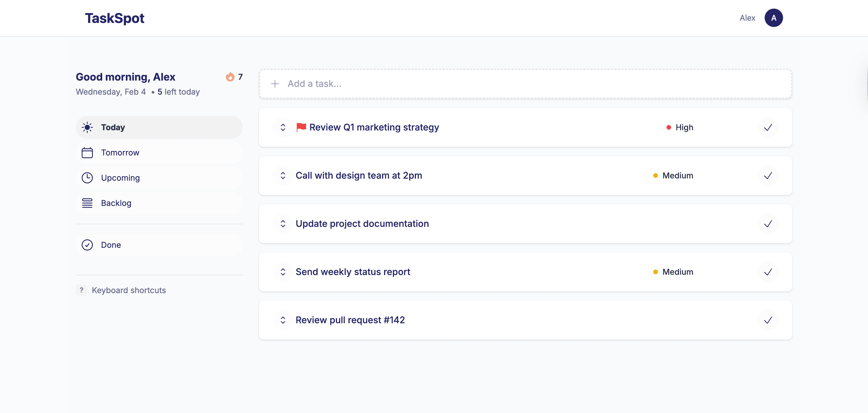The height and width of the screenshot is (413, 868).
Task: Click the reorder arrows on Review Q1 marketing strategy
Action: click(x=282, y=128)
